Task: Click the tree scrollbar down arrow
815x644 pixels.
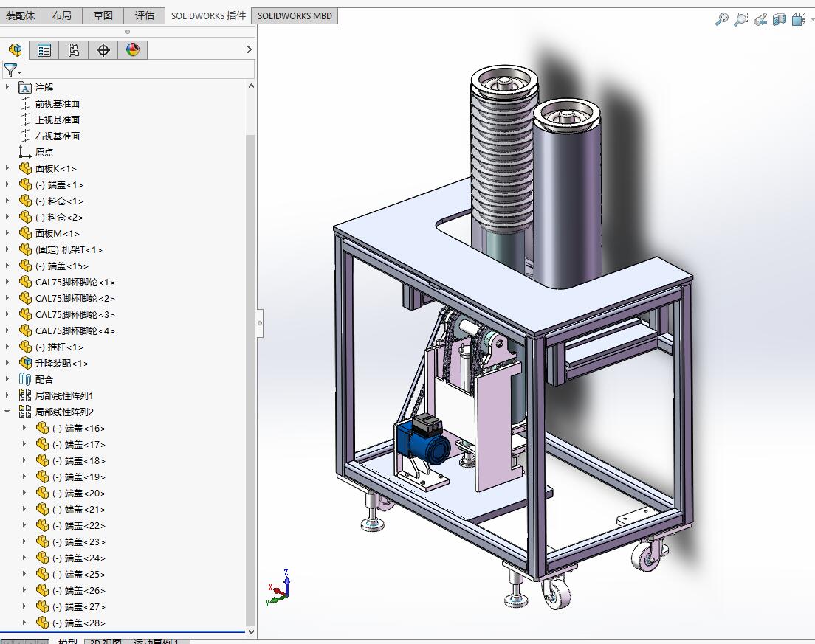Action: click(x=251, y=632)
